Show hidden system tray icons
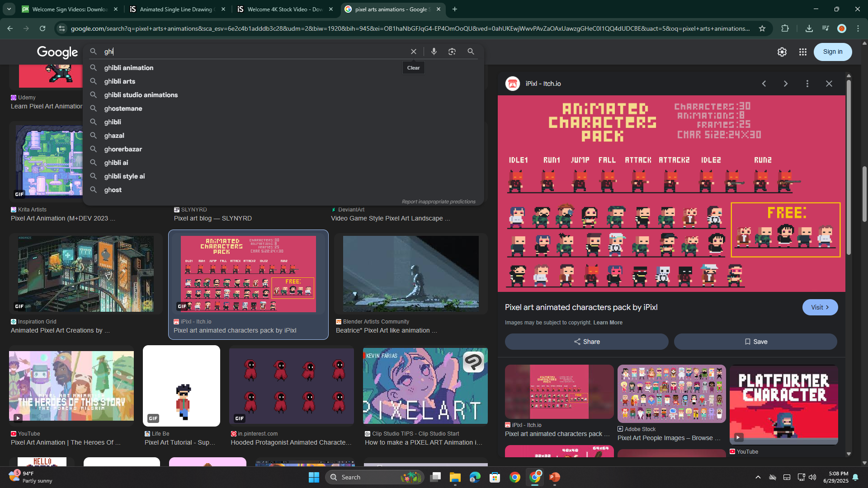This screenshot has width=868, height=488. tap(758, 477)
